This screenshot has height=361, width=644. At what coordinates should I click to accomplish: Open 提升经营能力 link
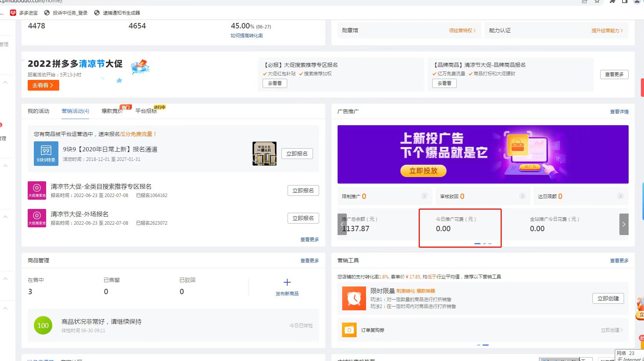pyautogui.click(x=607, y=30)
